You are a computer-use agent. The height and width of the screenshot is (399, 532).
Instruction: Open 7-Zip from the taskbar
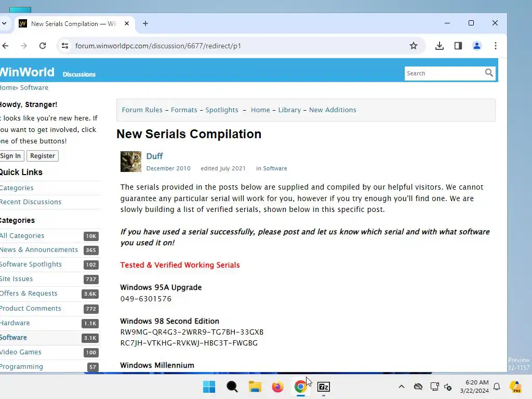[323, 387]
